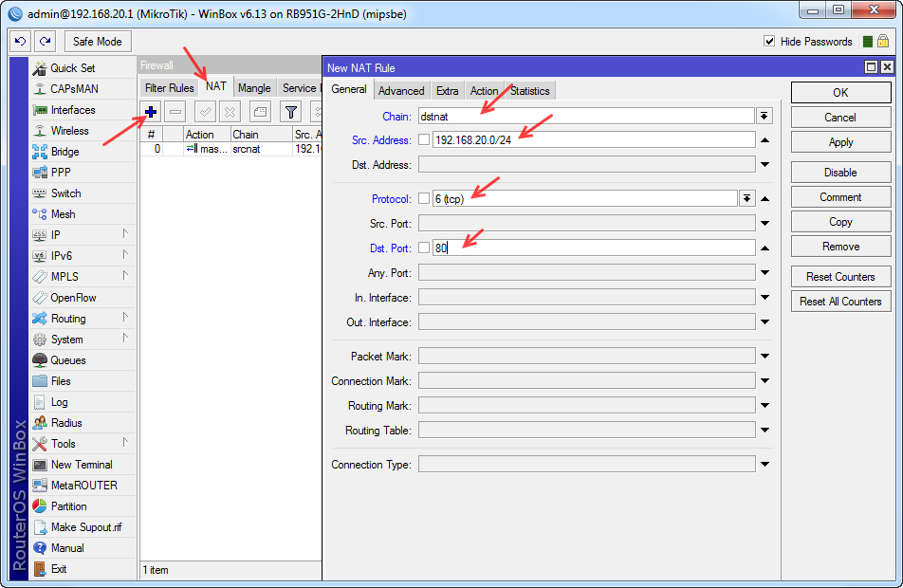Open the Chain dropdown list

(765, 116)
